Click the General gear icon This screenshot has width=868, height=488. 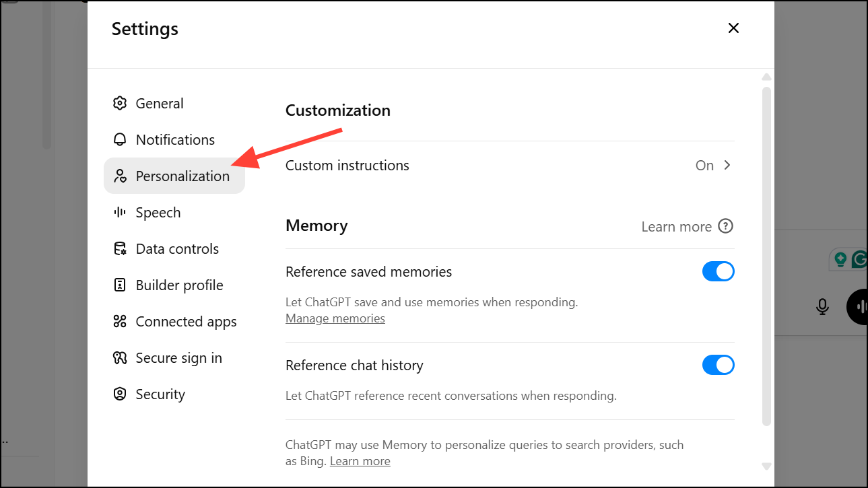(x=120, y=104)
